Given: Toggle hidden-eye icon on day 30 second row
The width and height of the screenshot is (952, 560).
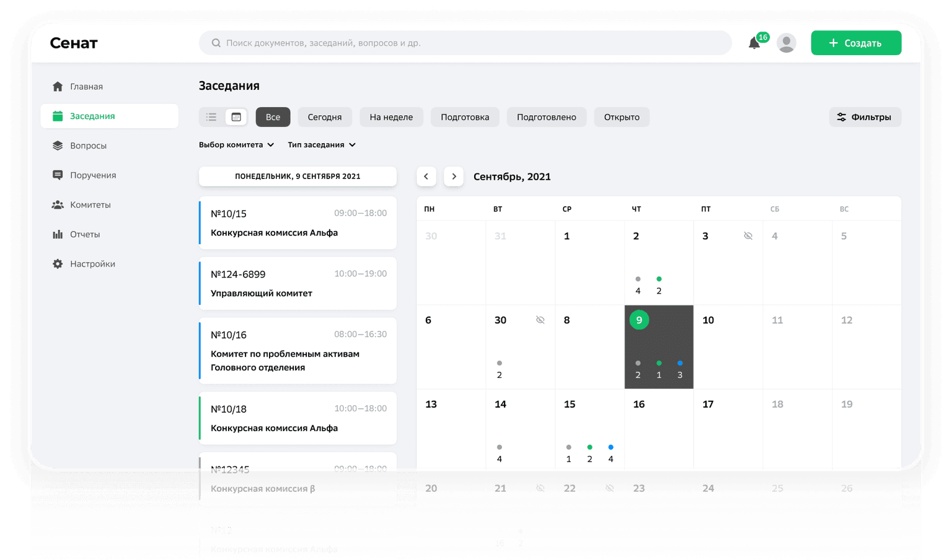Looking at the screenshot, I should (540, 320).
